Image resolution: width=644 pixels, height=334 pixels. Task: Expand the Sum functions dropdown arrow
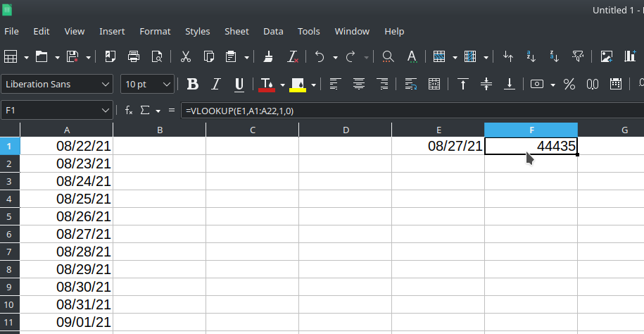[158, 111]
